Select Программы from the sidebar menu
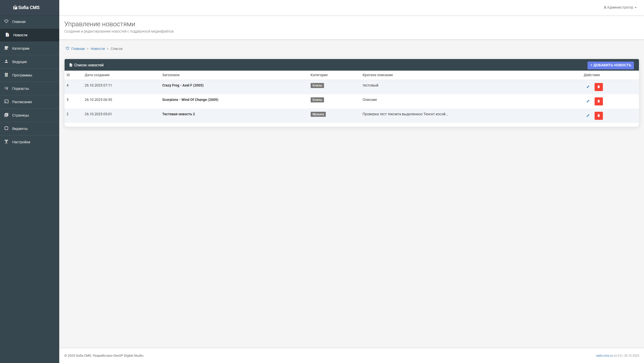This screenshot has width=644, height=363. tap(7, 75)
